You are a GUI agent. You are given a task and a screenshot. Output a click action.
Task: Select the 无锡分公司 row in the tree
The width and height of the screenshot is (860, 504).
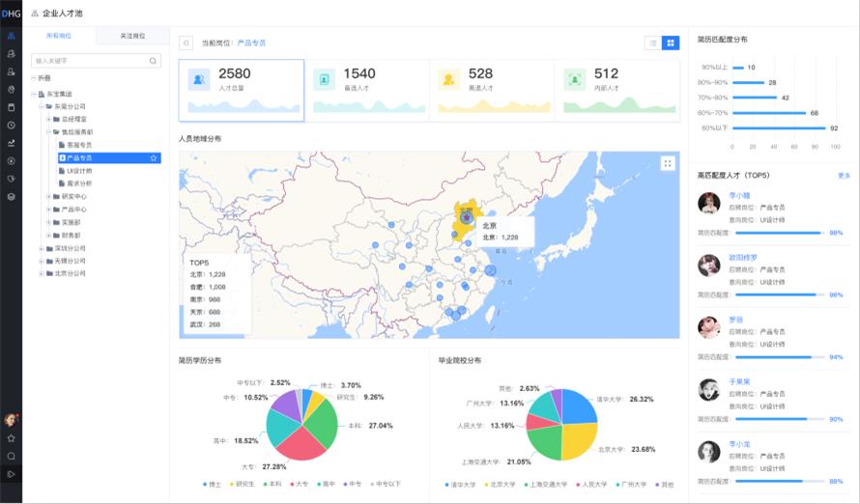(x=70, y=262)
